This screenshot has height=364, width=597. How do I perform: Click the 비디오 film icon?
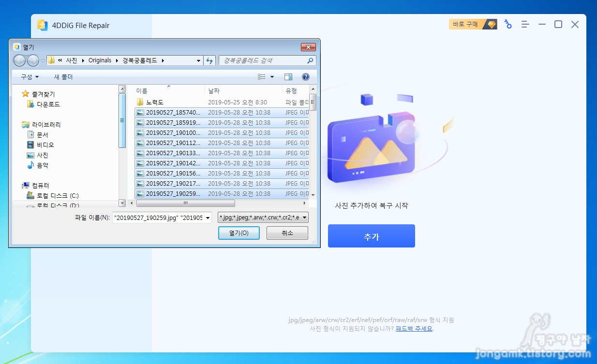point(30,145)
